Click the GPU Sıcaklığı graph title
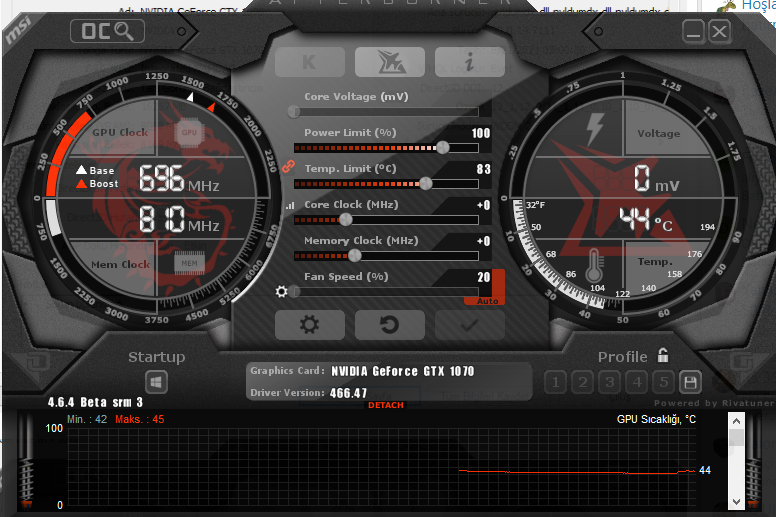This screenshot has width=776, height=517. (x=656, y=420)
